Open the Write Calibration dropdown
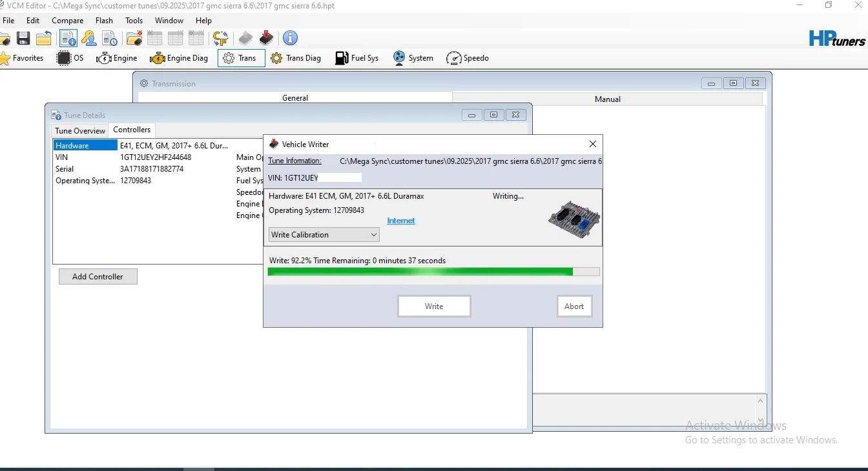 click(324, 235)
